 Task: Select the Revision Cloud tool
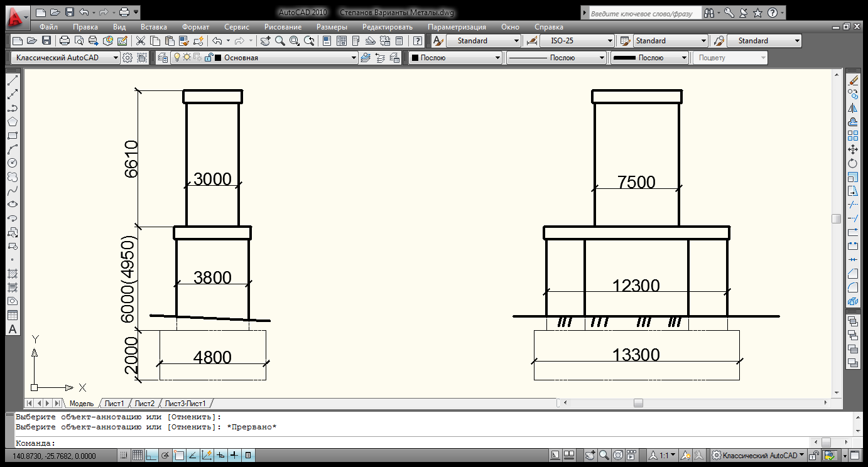12,176
